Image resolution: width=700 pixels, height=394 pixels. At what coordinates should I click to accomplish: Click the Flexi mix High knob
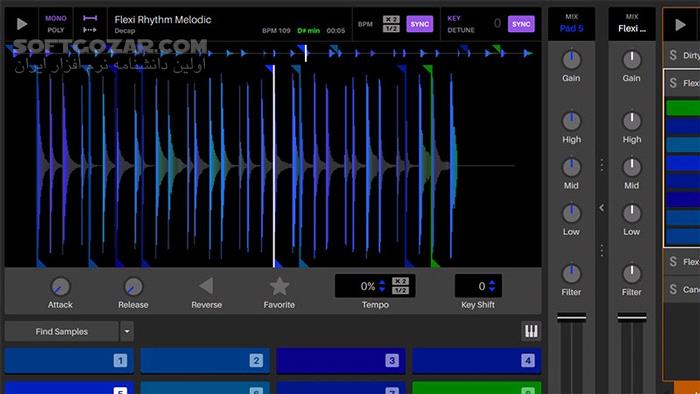632,121
